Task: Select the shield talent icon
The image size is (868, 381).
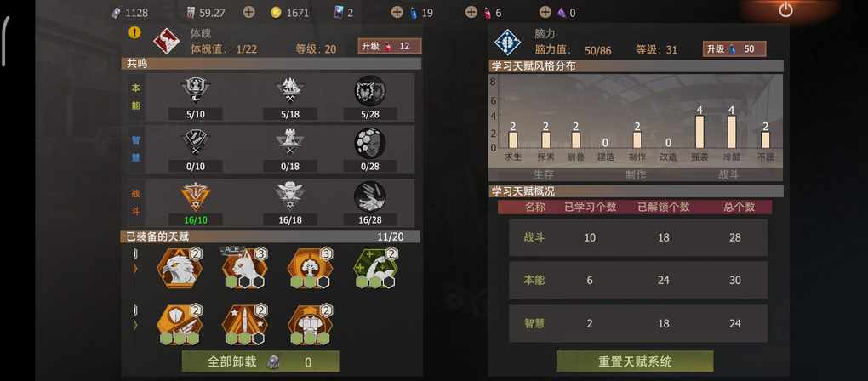Action: coord(179,325)
